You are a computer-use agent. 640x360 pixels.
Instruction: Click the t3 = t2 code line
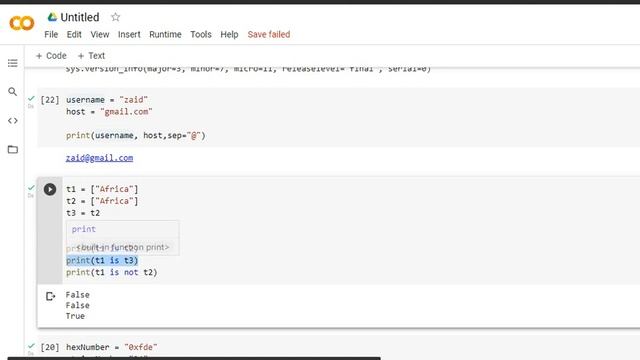tap(83, 213)
